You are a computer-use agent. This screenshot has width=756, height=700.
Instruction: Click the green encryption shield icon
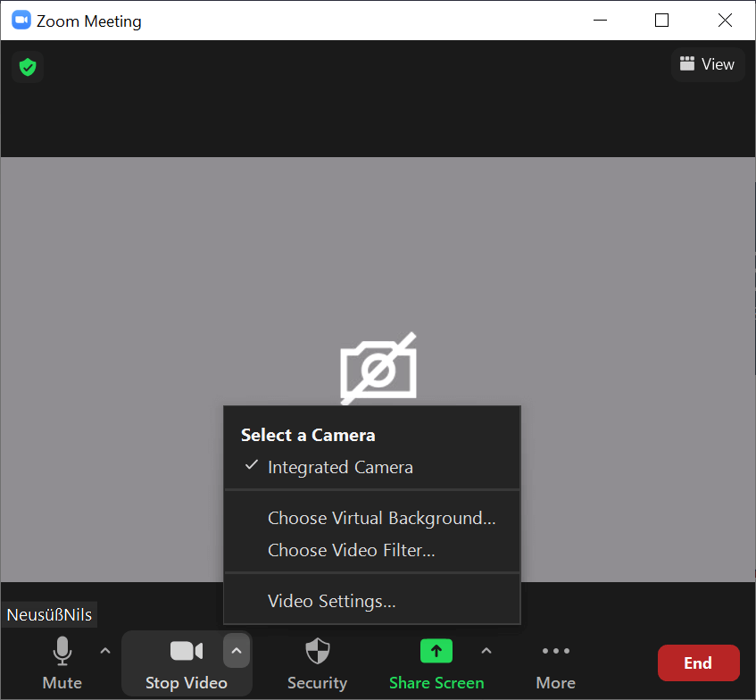click(x=28, y=67)
